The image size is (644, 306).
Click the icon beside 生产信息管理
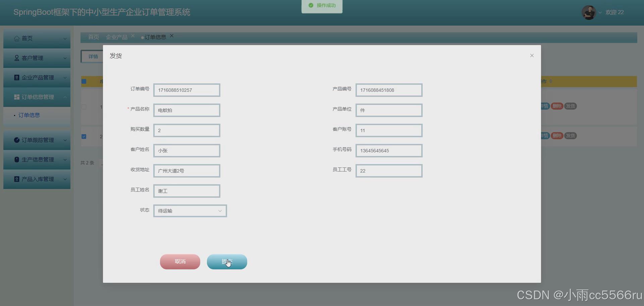pyautogui.click(x=16, y=159)
